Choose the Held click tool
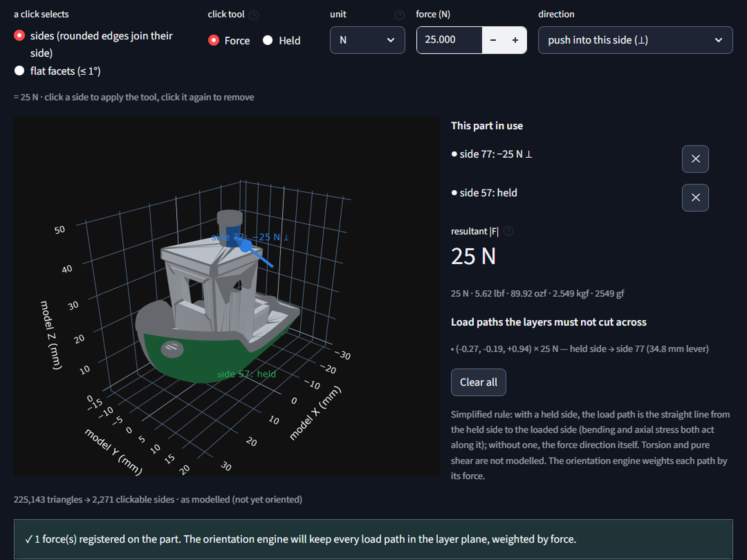 click(x=268, y=40)
